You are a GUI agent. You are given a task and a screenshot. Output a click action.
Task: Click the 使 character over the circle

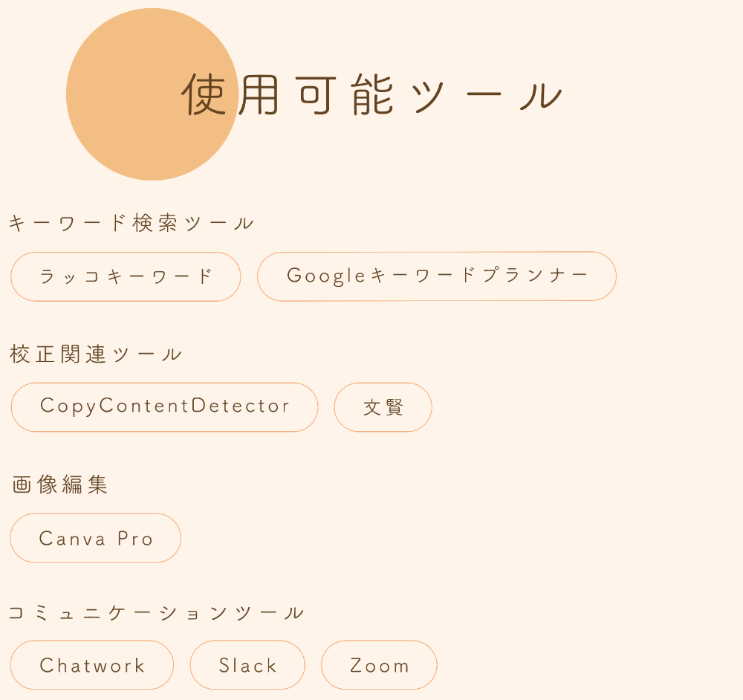(x=204, y=95)
